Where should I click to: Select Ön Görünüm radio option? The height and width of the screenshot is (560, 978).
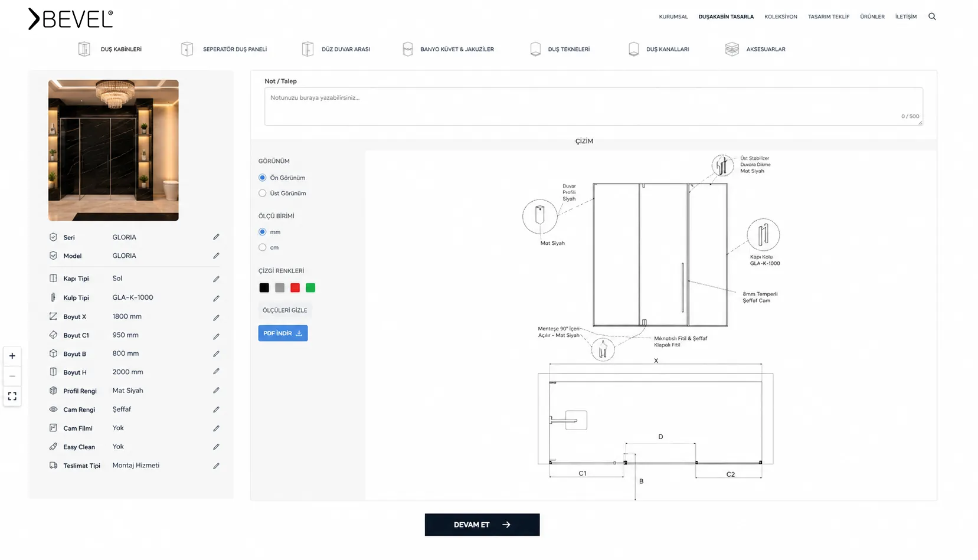(x=263, y=178)
